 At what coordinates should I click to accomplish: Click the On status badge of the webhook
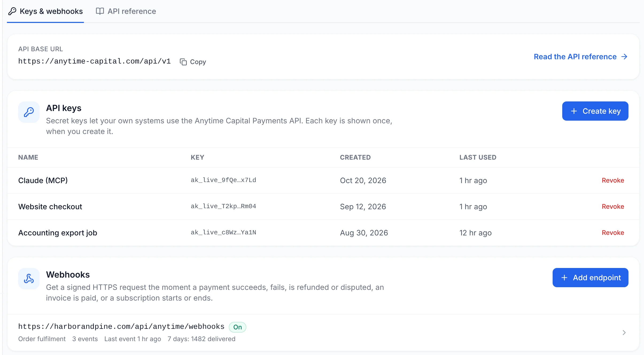[x=238, y=327]
